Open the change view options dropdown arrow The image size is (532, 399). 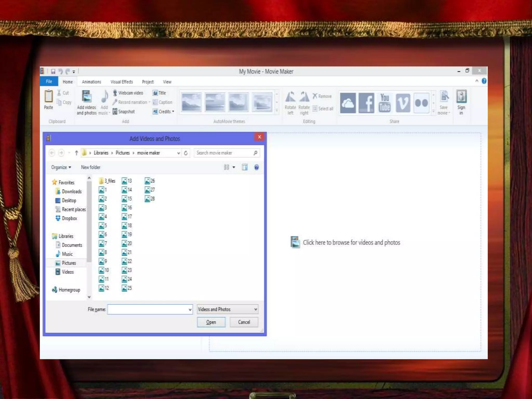(x=234, y=167)
